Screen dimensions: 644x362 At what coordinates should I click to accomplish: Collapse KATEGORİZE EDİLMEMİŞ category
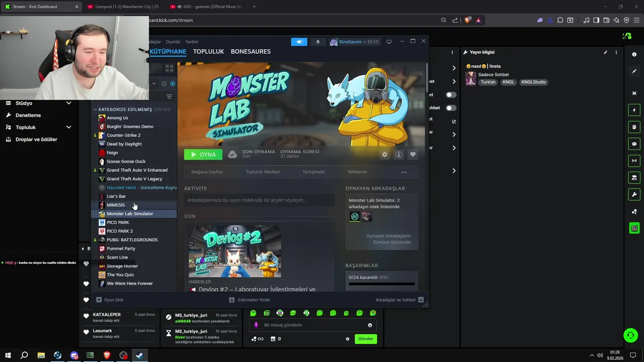[95, 109]
